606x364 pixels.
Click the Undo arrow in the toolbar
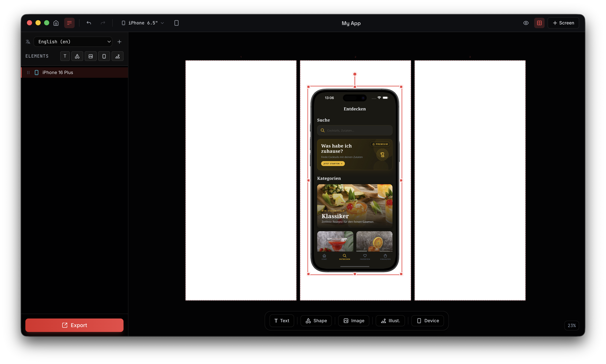[89, 23]
